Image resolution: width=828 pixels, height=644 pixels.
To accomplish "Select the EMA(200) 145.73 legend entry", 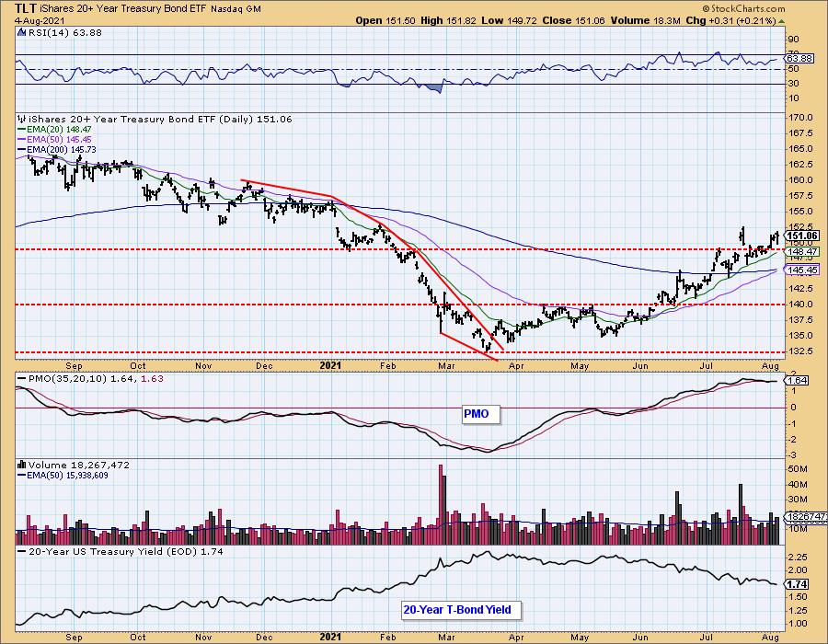I will coord(57,149).
